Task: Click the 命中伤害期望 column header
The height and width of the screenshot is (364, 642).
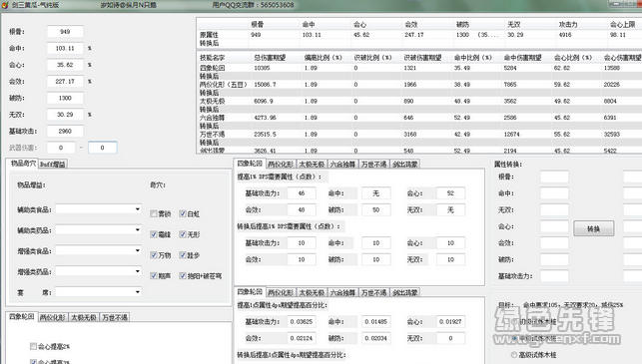Action: [x=522, y=57]
